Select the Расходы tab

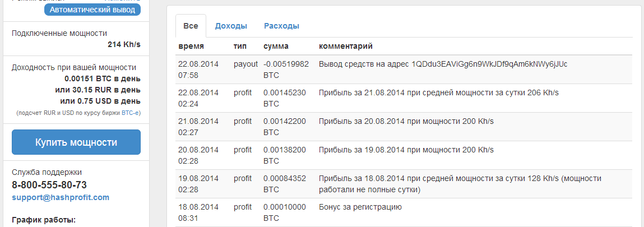pos(281,26)
